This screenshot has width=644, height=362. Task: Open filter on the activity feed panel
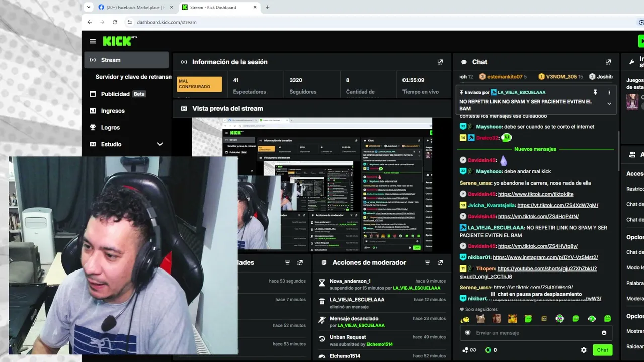pyautogui.click(x=287, y=263)
